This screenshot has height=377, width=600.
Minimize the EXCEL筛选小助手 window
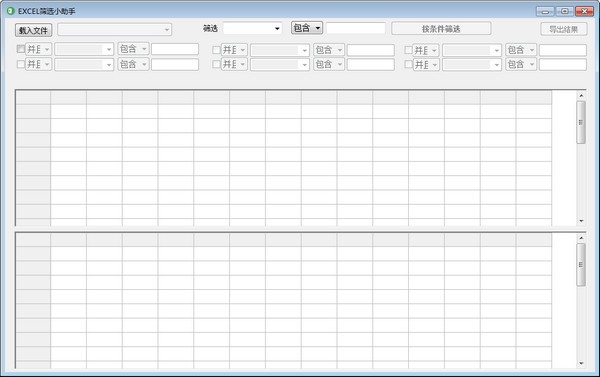(545, 11)
